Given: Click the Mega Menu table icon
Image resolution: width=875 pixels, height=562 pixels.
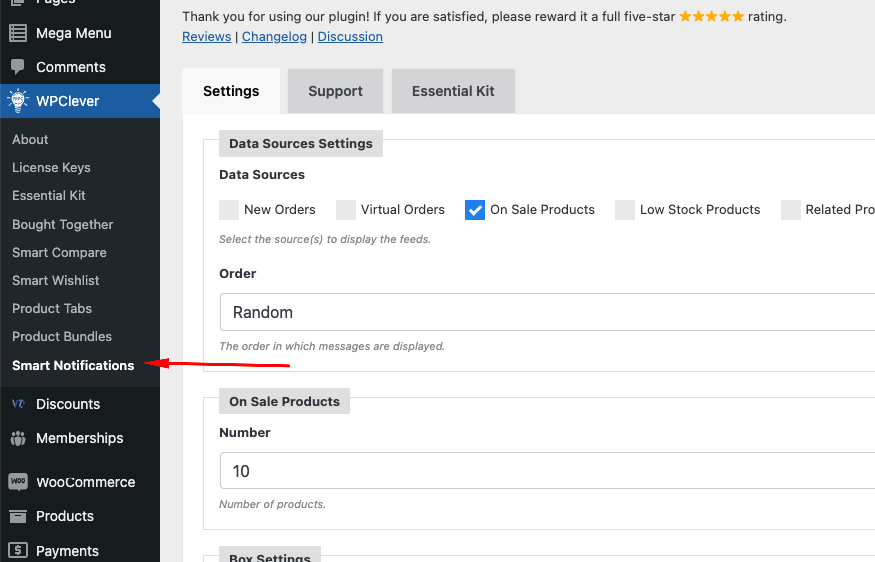Looking at the screenshot, I should tap(18, 33).
